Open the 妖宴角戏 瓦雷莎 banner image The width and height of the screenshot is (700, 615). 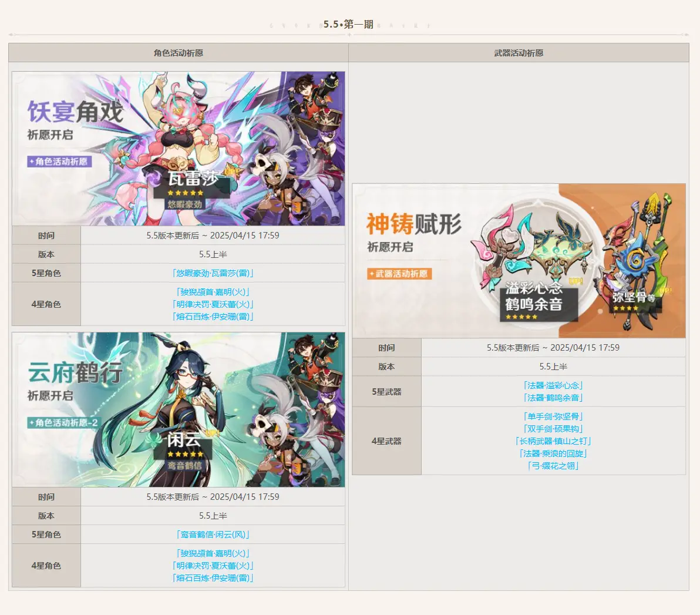click(178, 149)
